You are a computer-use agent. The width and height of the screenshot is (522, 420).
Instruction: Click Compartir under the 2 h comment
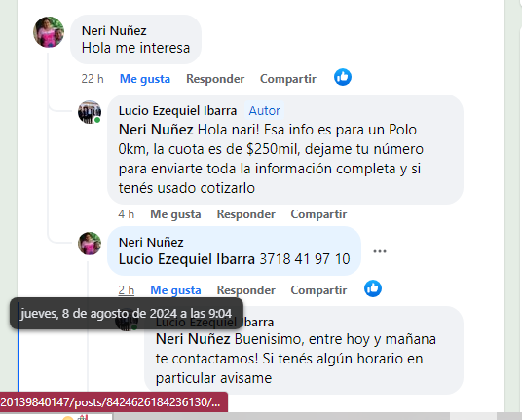pyautogui.click(x=318, y=290)
